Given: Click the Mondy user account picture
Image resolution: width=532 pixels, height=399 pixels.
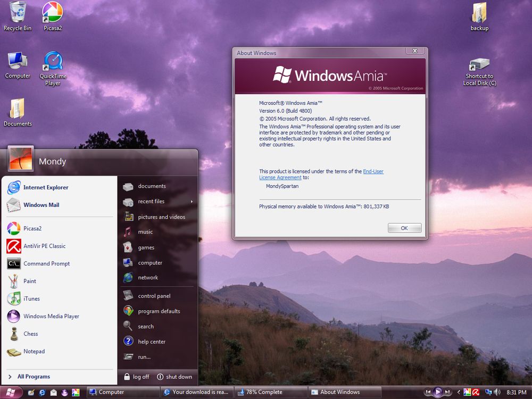Looking at the screenshot, I should pyautogui.click(x=20, y=158).
